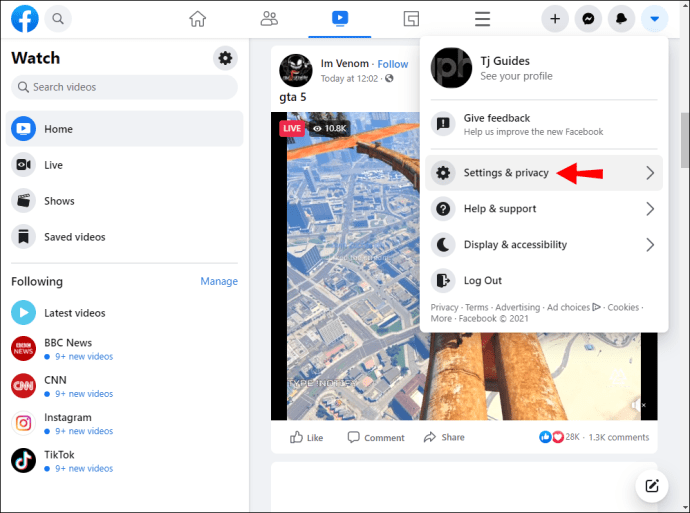Open CNN page videos
The height and width of the screenshot is (513, 690).
click(x=125, y=386)
